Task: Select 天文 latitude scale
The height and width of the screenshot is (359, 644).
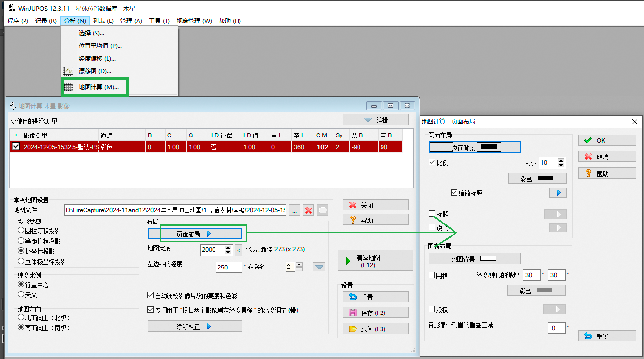Action: pyautogui.click(x=21, y=295)
